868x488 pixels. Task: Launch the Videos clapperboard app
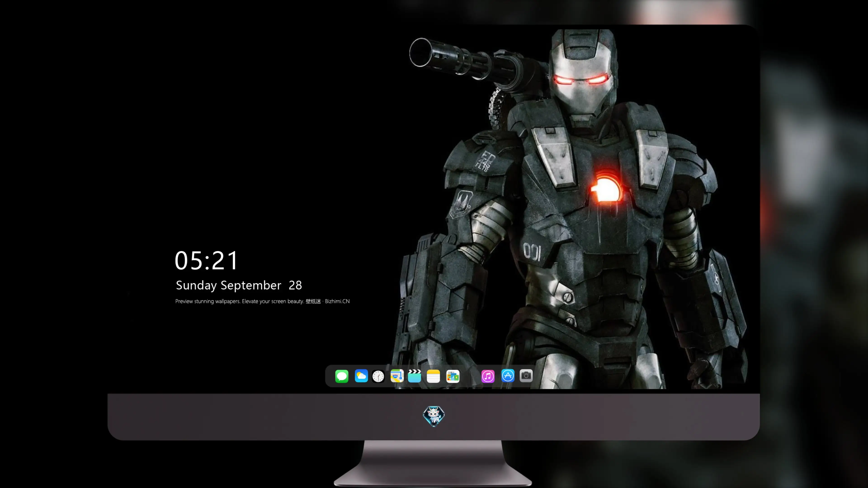tap(415, 376)
